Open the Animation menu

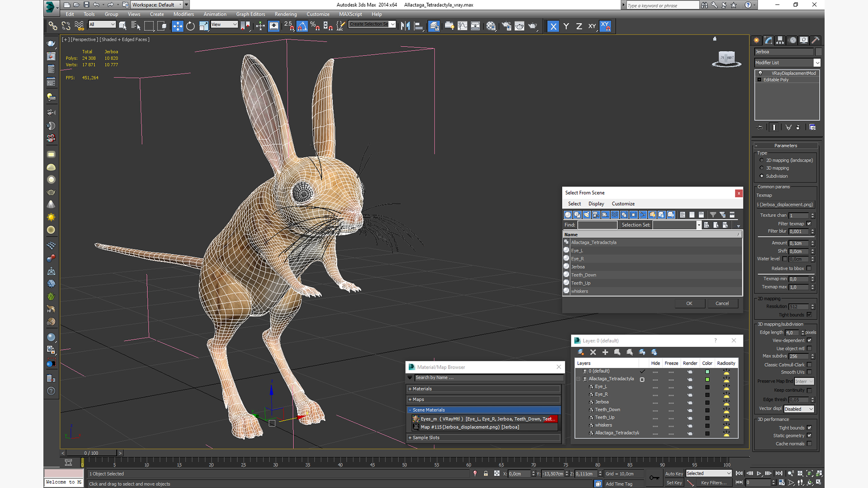pos(215,14)
